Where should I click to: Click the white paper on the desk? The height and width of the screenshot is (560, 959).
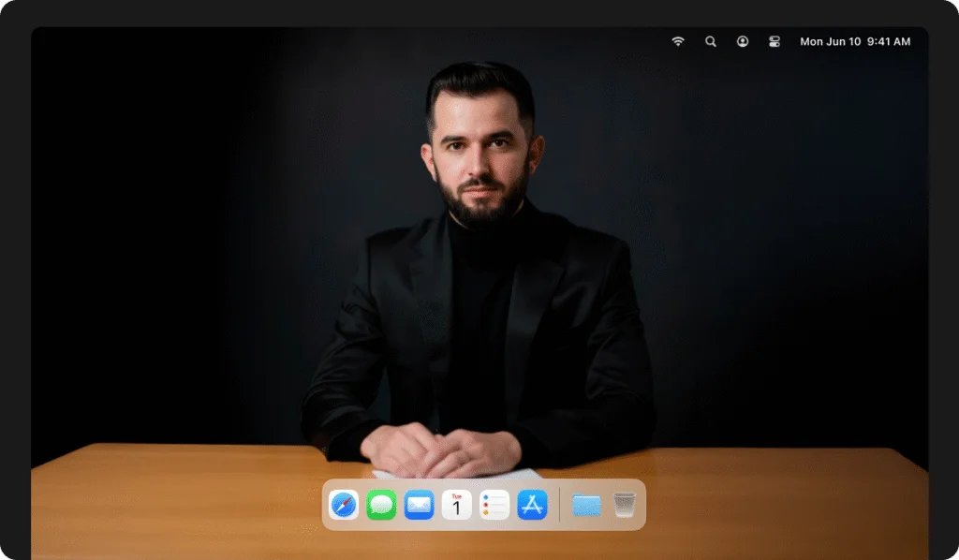526,473
